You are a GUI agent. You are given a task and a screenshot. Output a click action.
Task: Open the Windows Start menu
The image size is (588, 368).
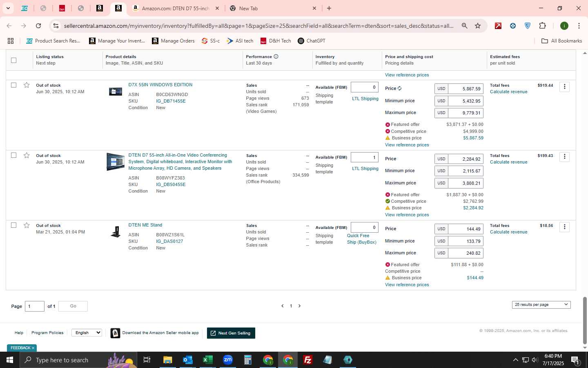10,360
